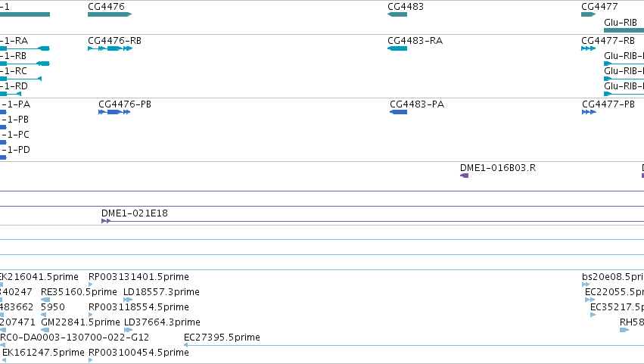Select the LD37664.3prime EST glyph

(128, 330)
